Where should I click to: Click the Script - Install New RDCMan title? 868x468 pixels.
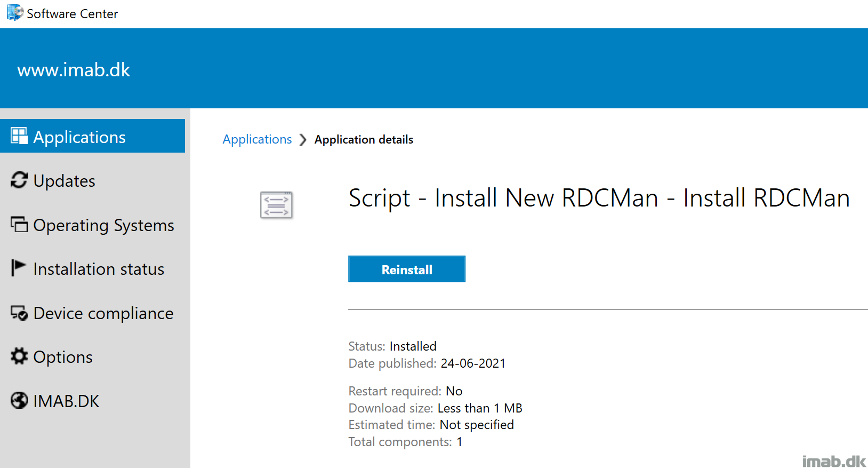(599, 199)
